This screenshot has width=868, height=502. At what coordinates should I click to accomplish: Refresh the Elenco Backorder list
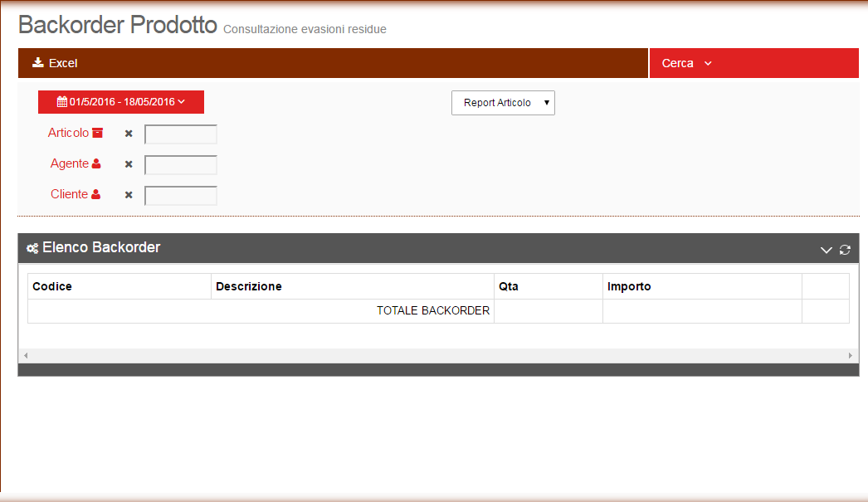(845, 250)
